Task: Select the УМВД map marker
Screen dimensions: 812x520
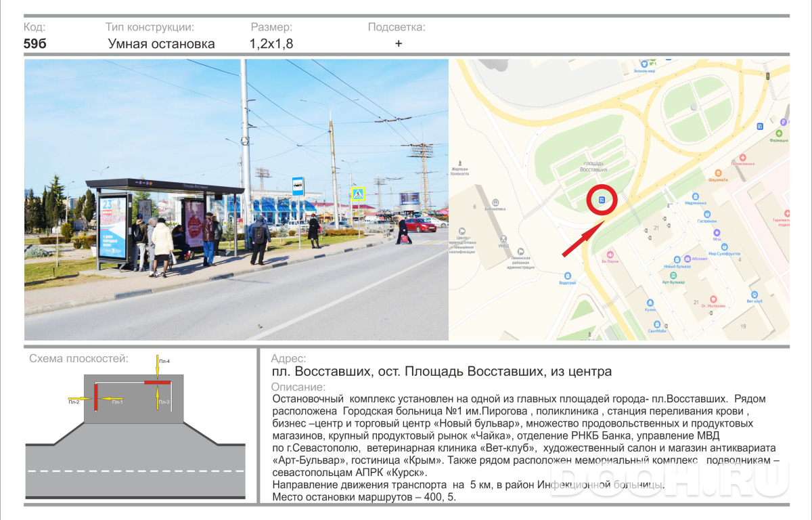Action: (x=503, y=238)
